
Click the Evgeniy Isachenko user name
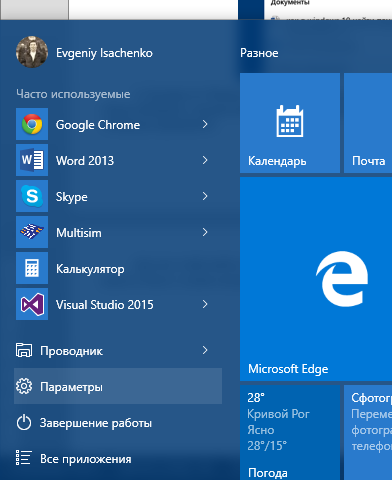[x=104, y=53]
